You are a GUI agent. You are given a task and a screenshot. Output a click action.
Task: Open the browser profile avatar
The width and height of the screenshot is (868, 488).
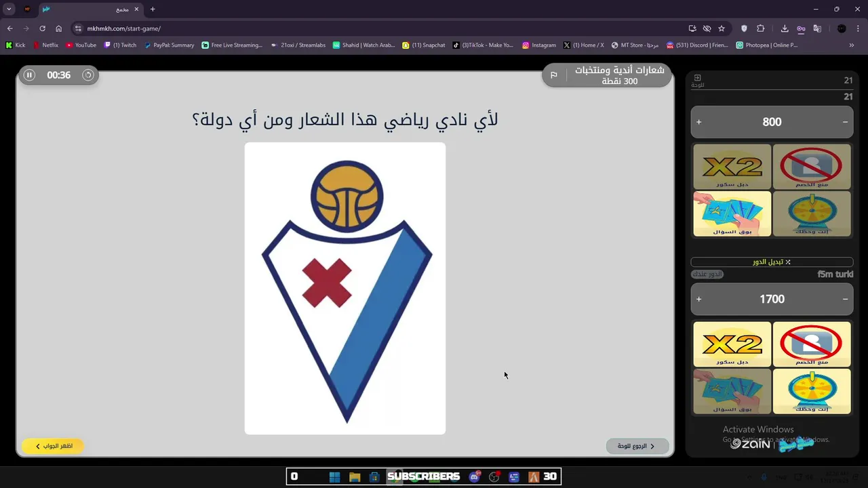pyautogui.click(x=842, y=28)
